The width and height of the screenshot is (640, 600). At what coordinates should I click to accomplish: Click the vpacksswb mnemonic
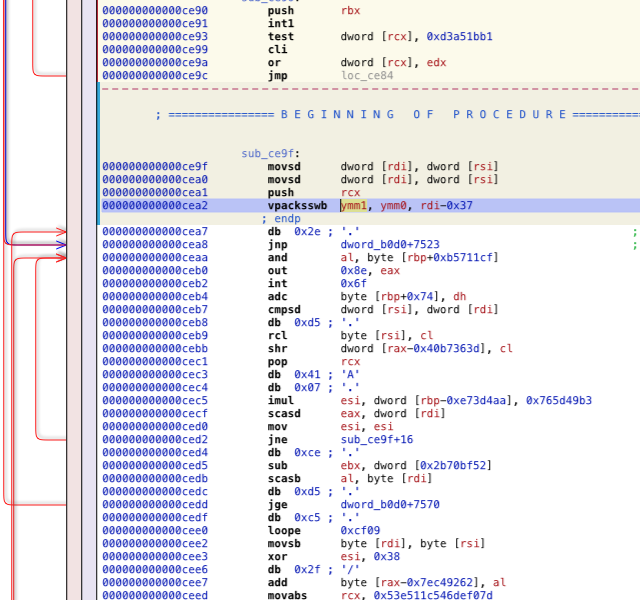(297, 205)
